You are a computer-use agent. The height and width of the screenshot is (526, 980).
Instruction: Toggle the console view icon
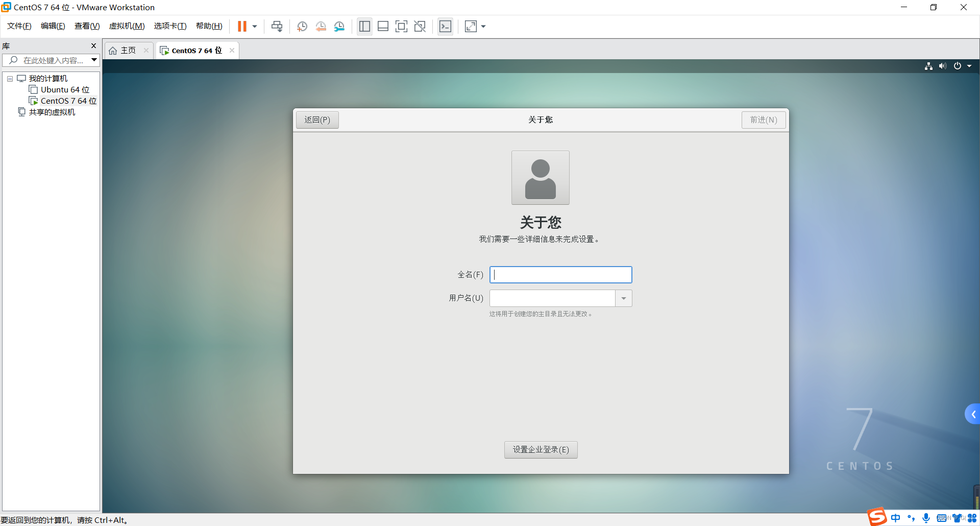(x=446, y=27)
